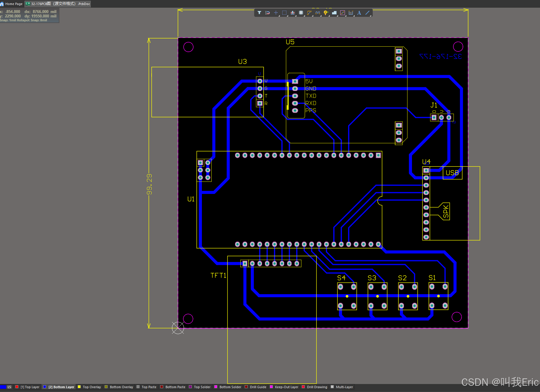Select the GND pin label
This screenshot has height=392, width=540.
311,89
